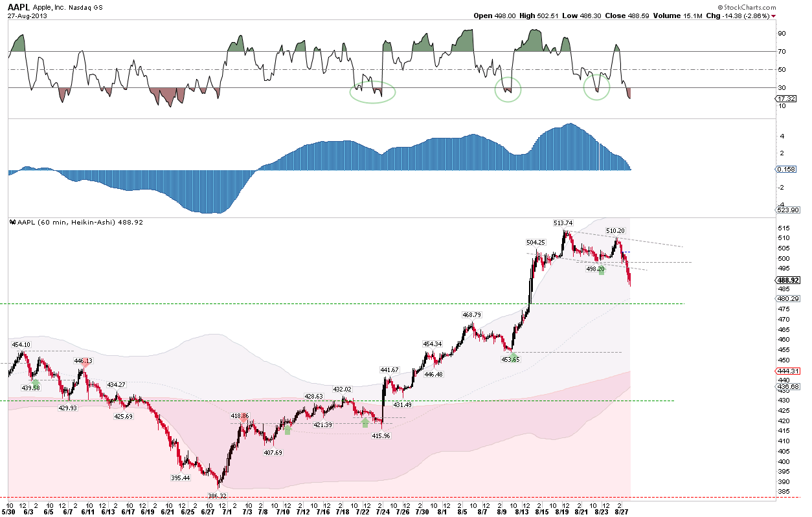Click the 386.32 bottom price label
Screen dimensions: 812x517
point(216,495)
